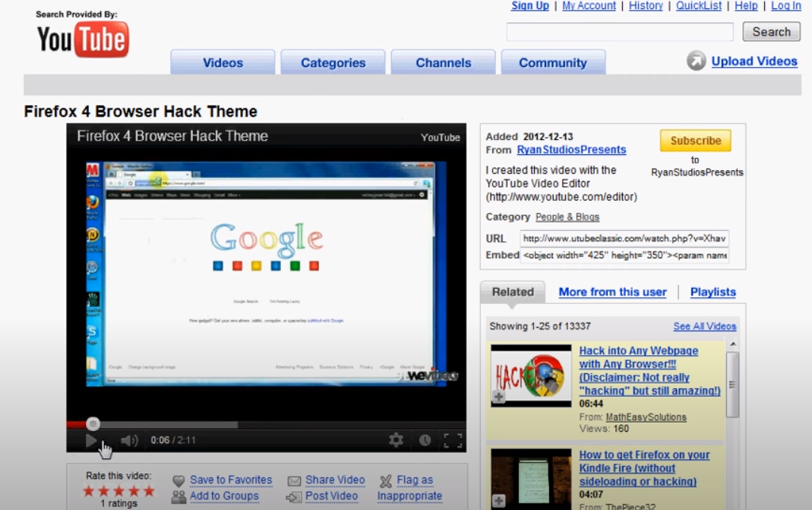
Task: Open the Categories tab
Action: pyautogui.click(x=333, y=63)
